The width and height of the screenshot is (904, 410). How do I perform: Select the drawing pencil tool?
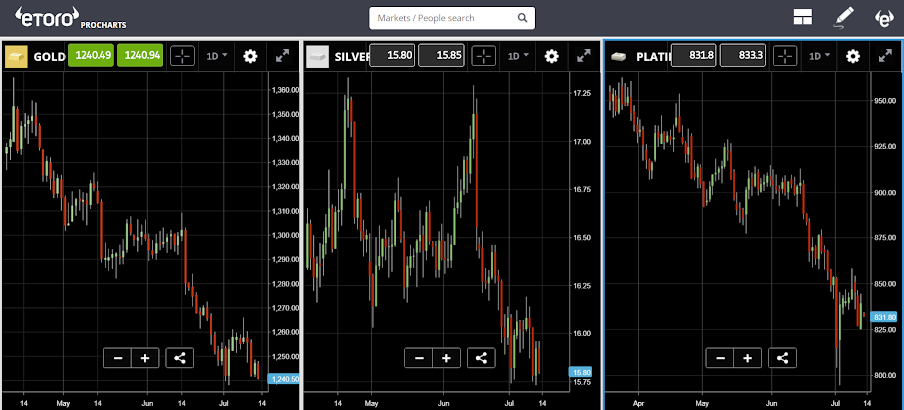click(x=844, y=17)
